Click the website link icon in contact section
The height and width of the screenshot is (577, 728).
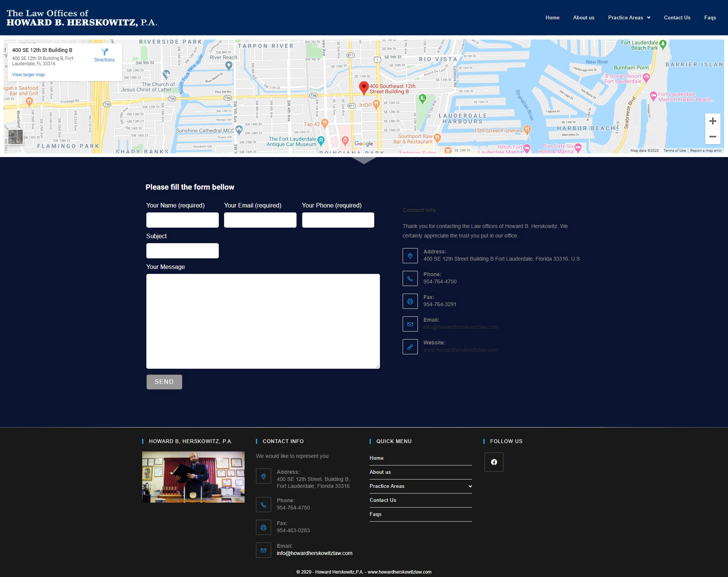click(x=410, y=347)
